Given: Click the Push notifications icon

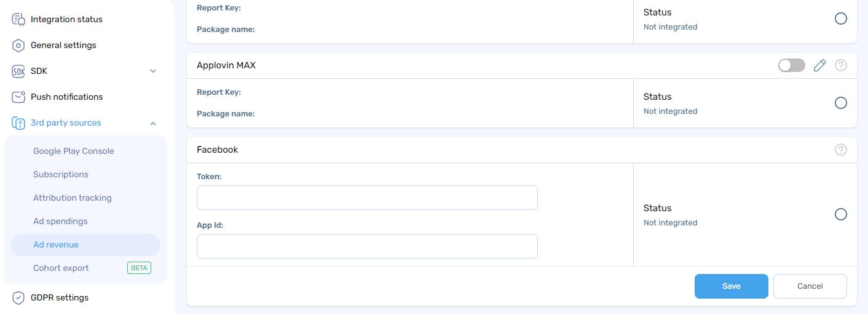Looking at the screenshot, I should [x=18, y=97].
